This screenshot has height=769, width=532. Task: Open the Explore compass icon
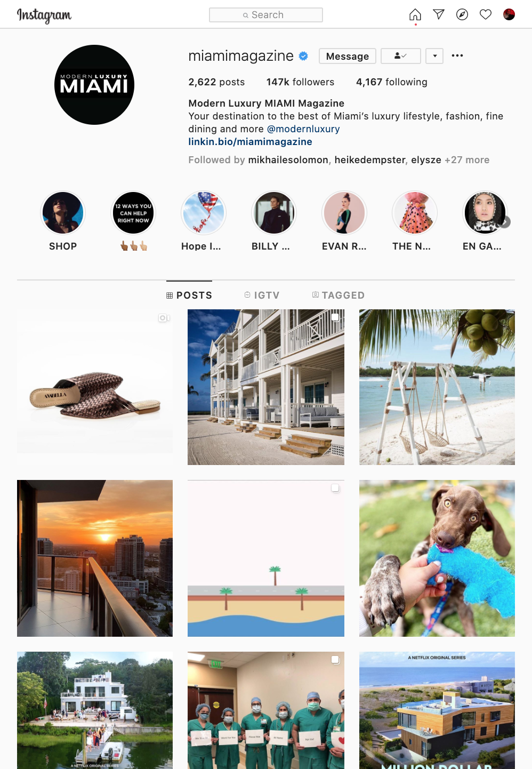click(462, 14)
